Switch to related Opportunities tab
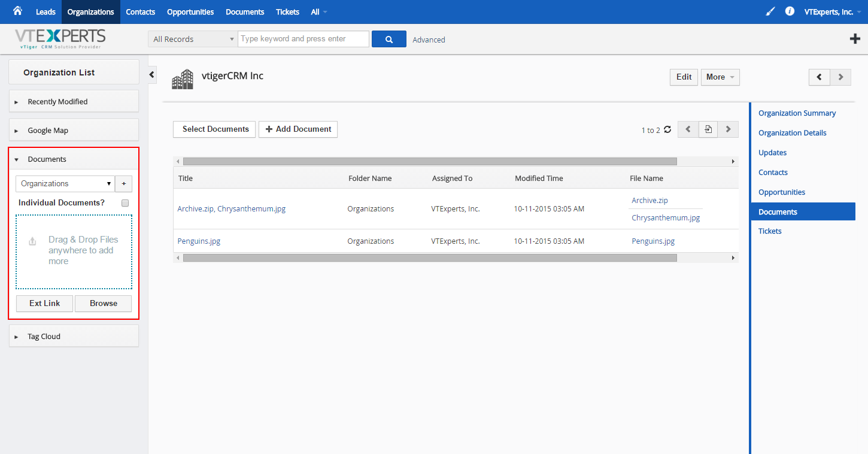The height and width of the screenshot is (454, 868). pos(782,192)
